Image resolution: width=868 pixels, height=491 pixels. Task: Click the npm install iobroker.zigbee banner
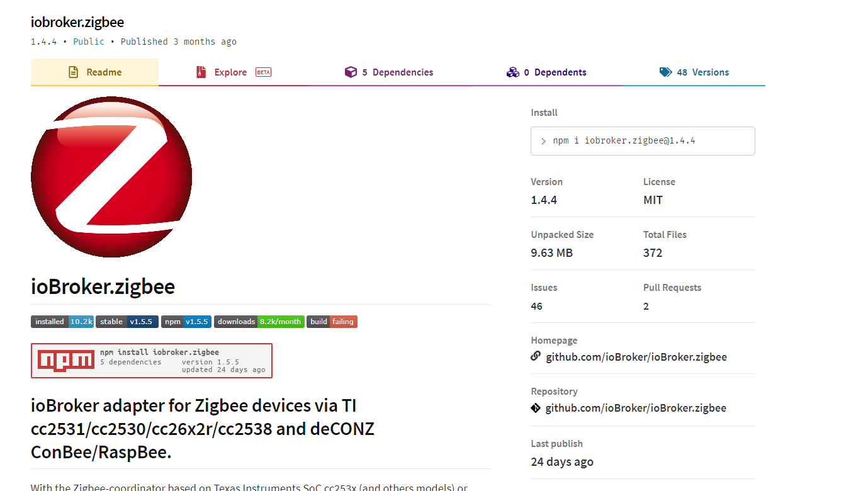click(152, 361)
